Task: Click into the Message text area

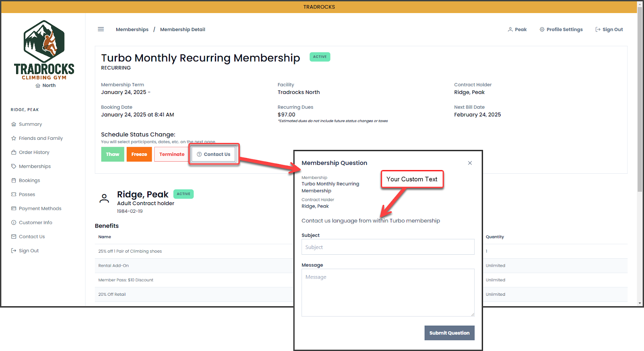Action: pyautogui.click(x=388, y=293)
